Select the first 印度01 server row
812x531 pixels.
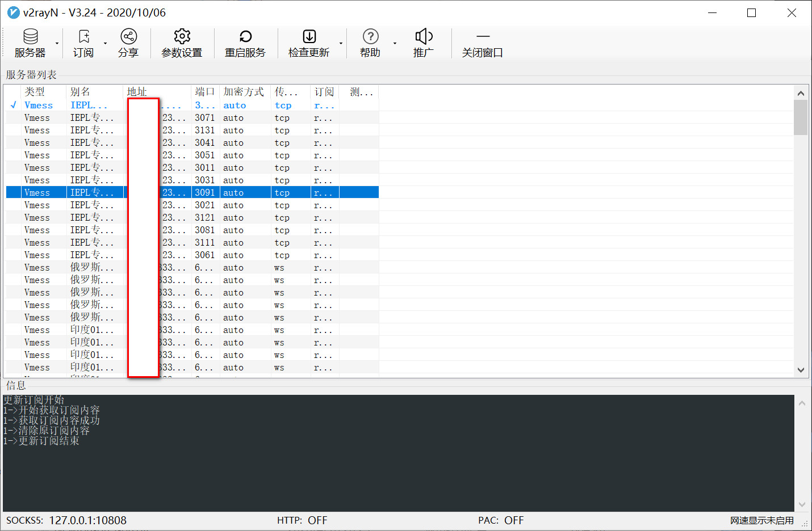point(192,330)
